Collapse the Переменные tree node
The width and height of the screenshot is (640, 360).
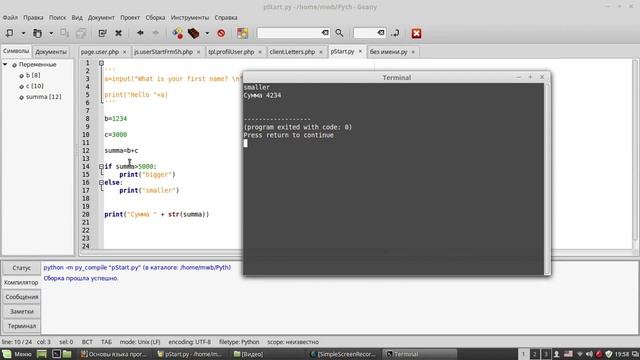pos(5,64)
